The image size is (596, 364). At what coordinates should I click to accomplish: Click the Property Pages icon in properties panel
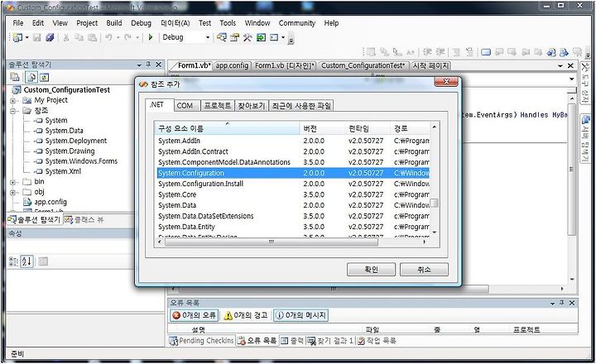43,261
